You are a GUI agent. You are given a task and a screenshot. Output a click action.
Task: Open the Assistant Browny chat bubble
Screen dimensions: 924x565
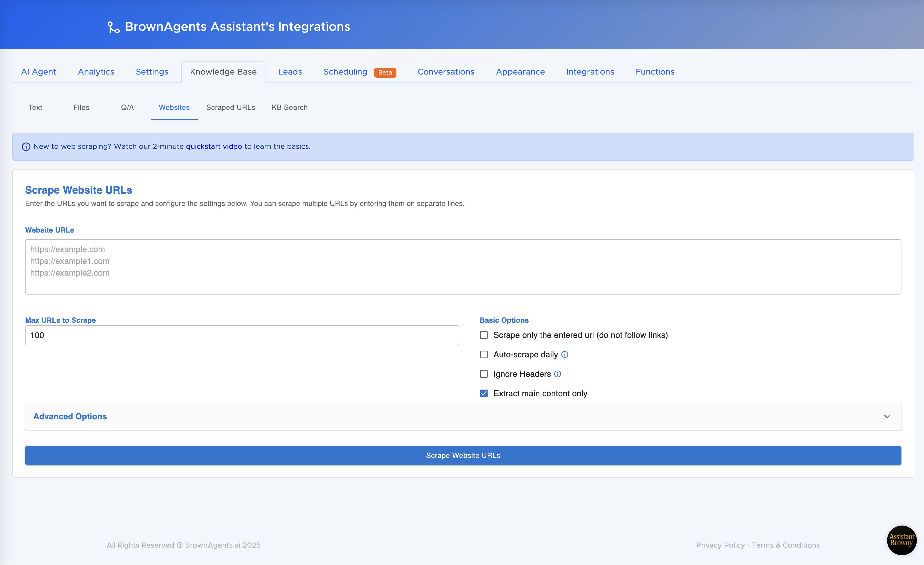coord(901,540)
